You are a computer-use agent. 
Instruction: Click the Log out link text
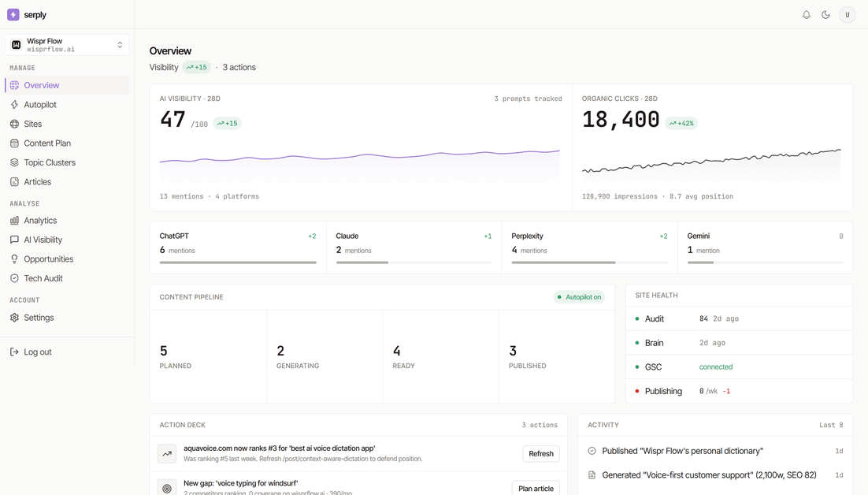pos(38,352)
